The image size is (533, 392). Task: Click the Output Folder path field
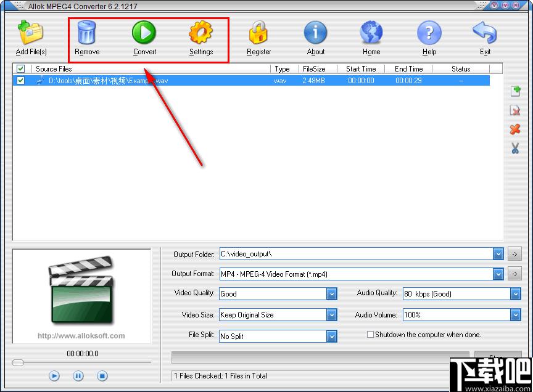click(x=356, y=254)
